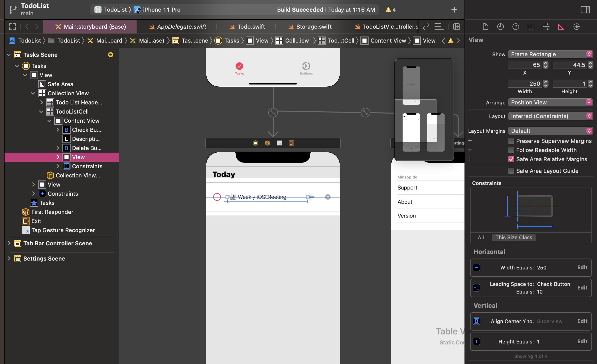The image size is (597, 364).
Task: Open the Identity inspector icon
Action: coord(531,27)
